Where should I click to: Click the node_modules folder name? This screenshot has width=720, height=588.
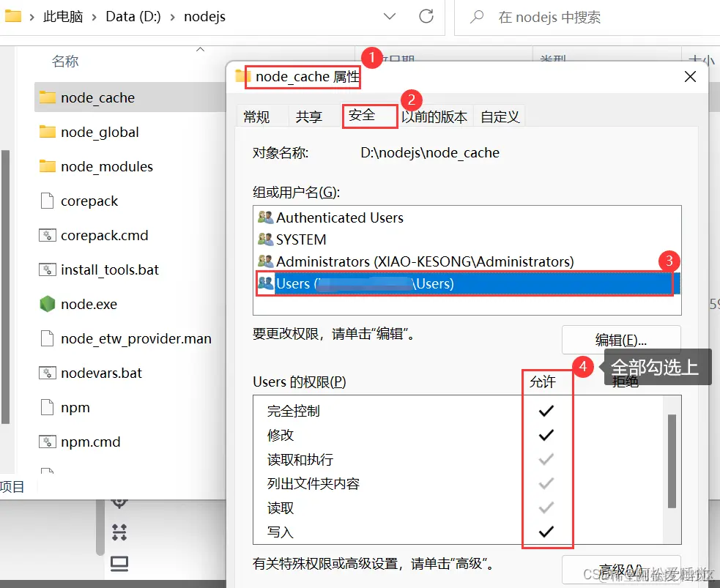pos(107,167)
